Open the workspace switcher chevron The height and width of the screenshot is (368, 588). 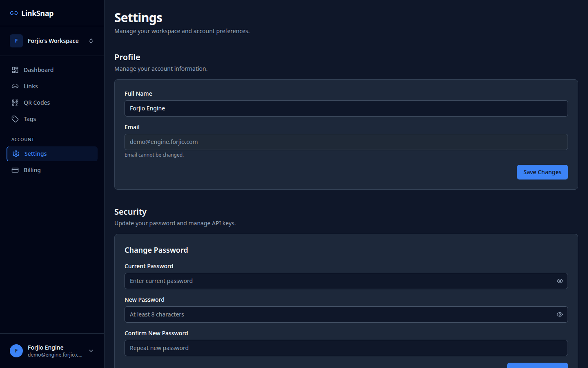pyautogui.click(x=91, y=40)
